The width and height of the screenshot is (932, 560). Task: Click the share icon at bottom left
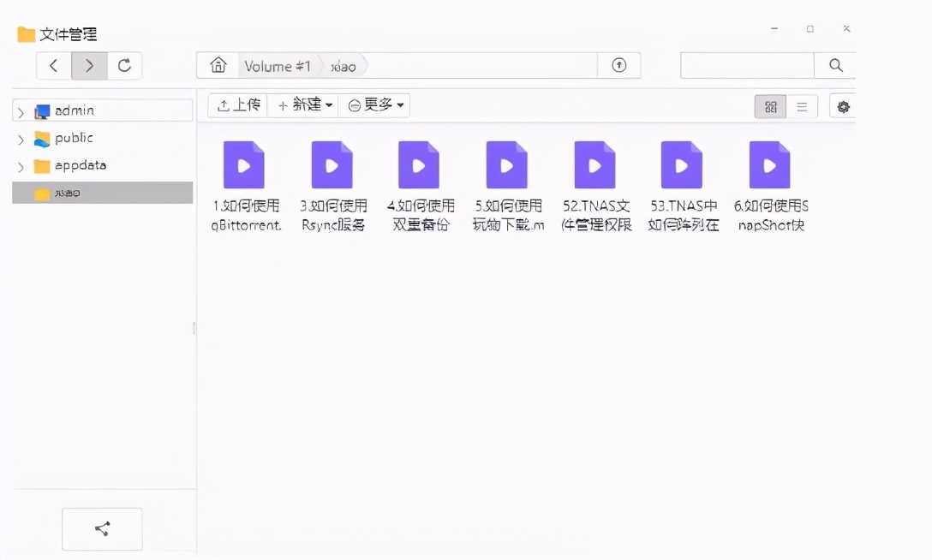(x=102, y=529)
